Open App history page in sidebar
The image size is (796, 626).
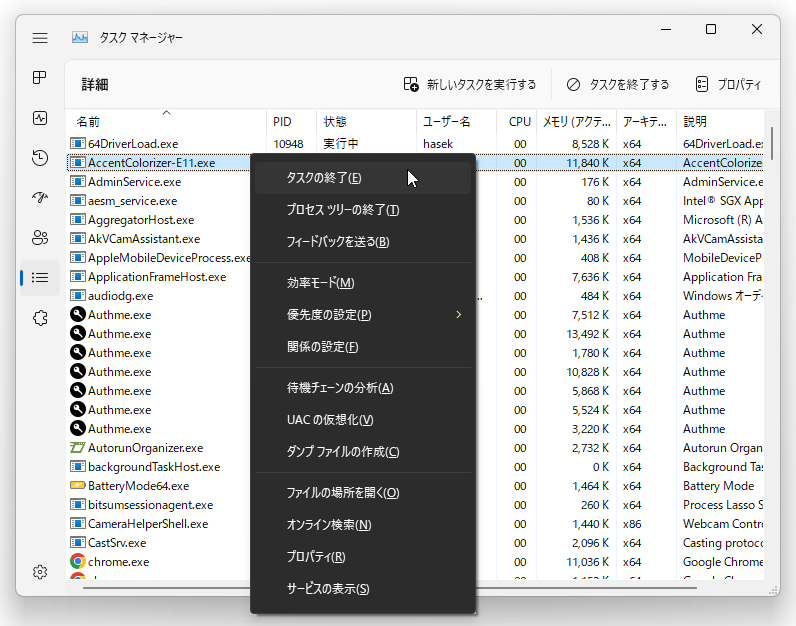tap(40, 158)
